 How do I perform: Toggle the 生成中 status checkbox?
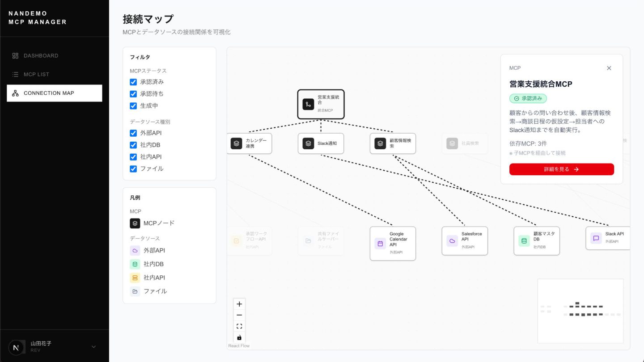click(x=133, y=106)
